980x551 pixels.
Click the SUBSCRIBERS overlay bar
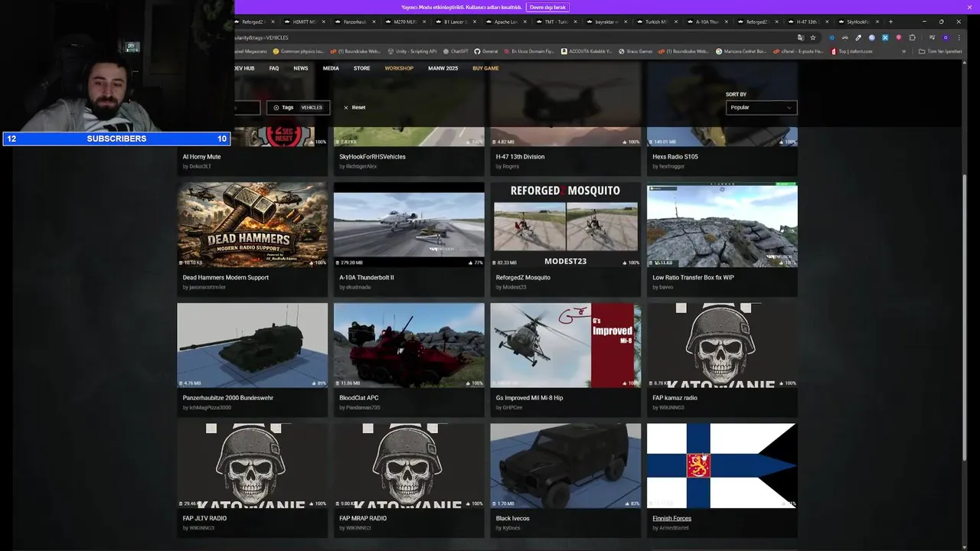point(116,139)
